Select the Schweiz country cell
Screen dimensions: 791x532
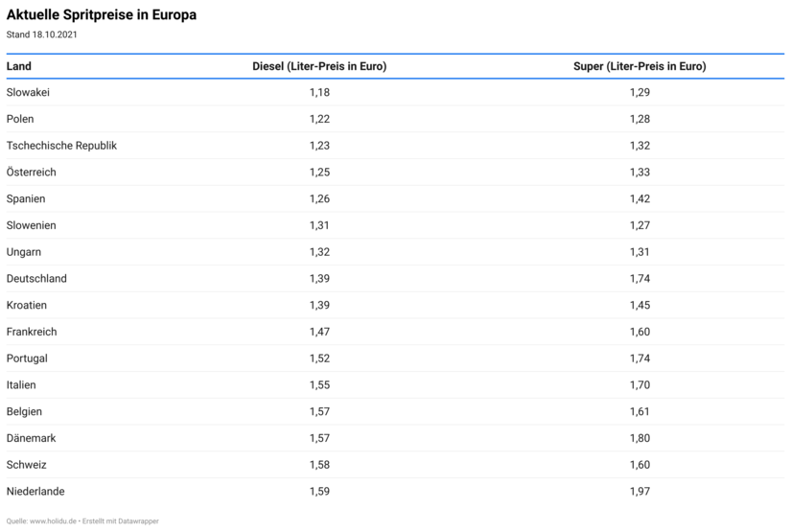(x=26, y=465)
